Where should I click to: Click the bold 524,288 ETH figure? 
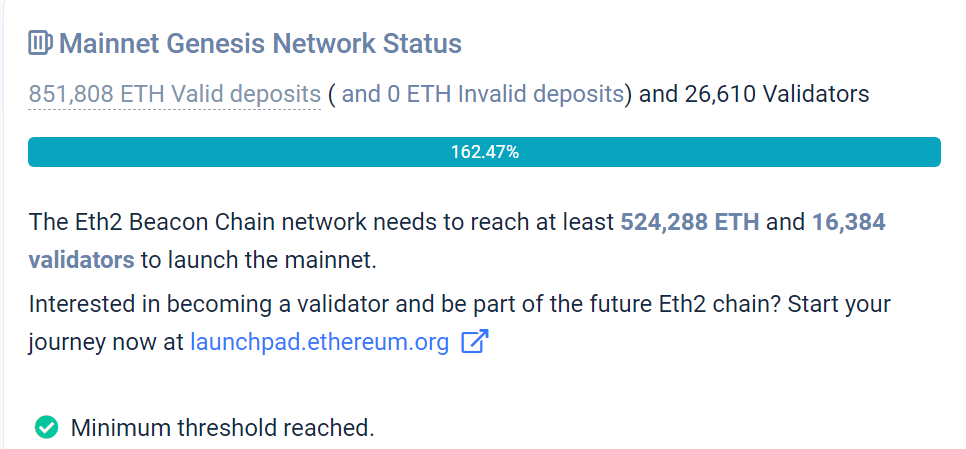point(689,222)
